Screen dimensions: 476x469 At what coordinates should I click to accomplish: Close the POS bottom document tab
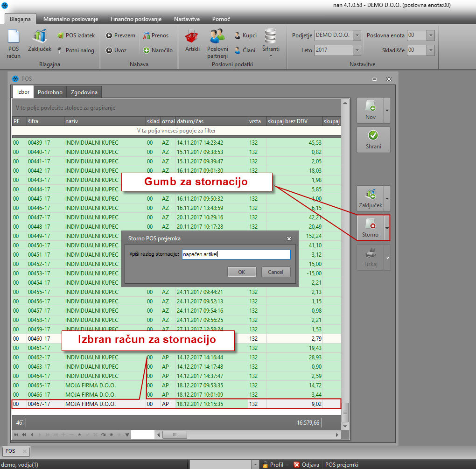tap(25, 451)
